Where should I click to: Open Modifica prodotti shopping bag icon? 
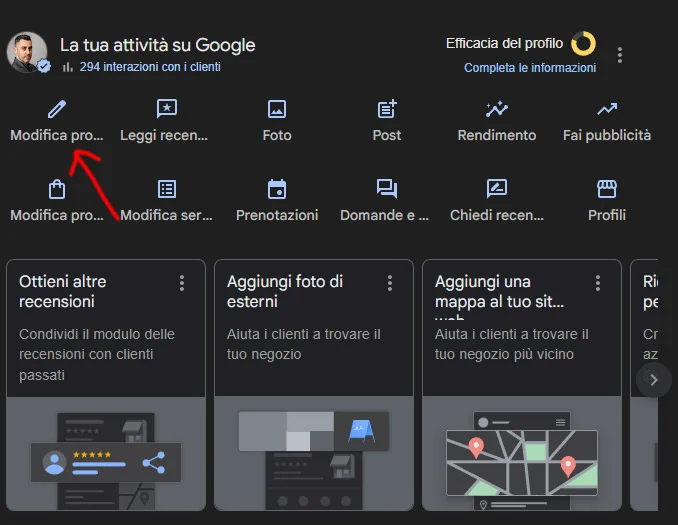pyautogui.click(x=57, y=189)
